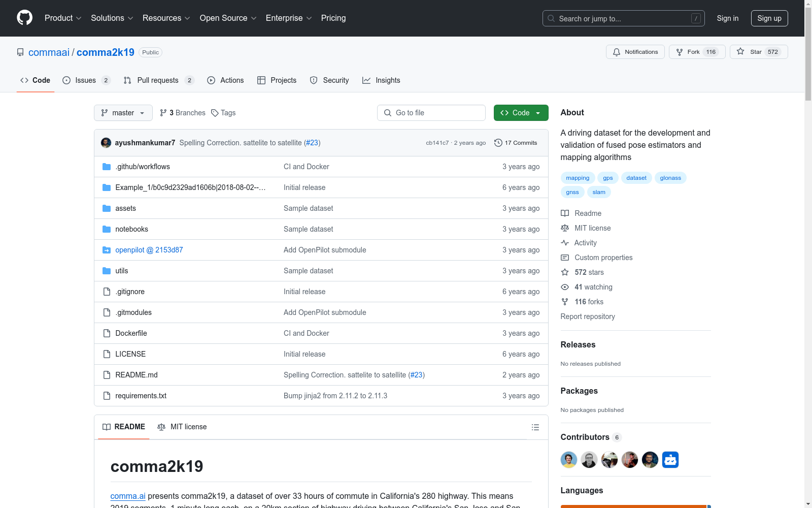Click the cb141c7 commit hash
This screenshot has width=812, height=508.
click(437, 143)
